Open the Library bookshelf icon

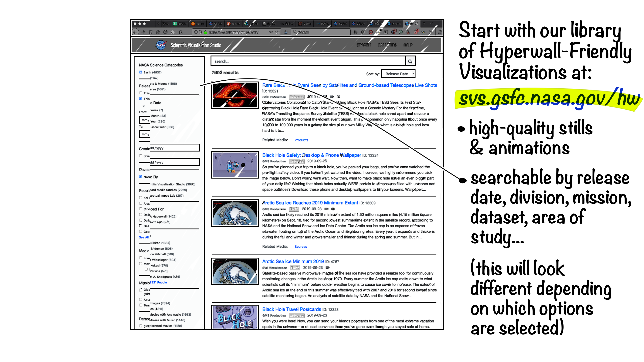pyautogui.click(x=180, y=32)
